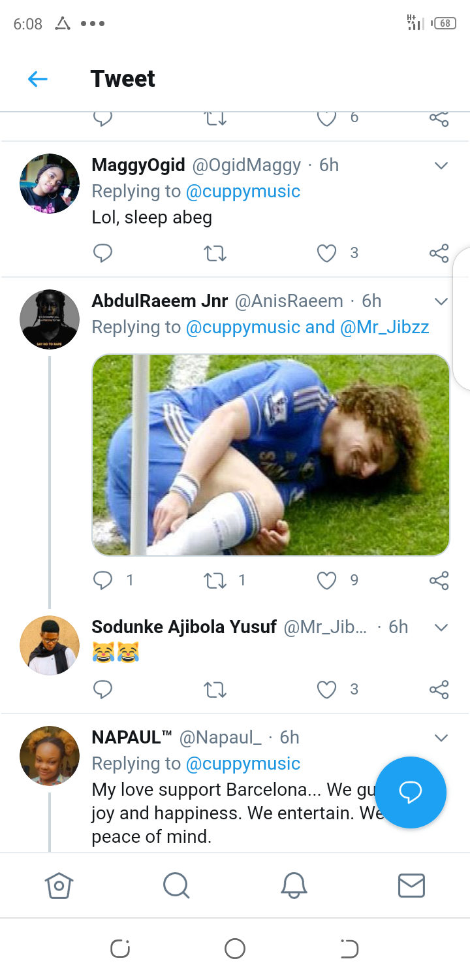Image resolution: width=470 pixels, height=980 pixels.
Task: Like MaggyOgid's tweet
Action: click(x=326, y=253)
